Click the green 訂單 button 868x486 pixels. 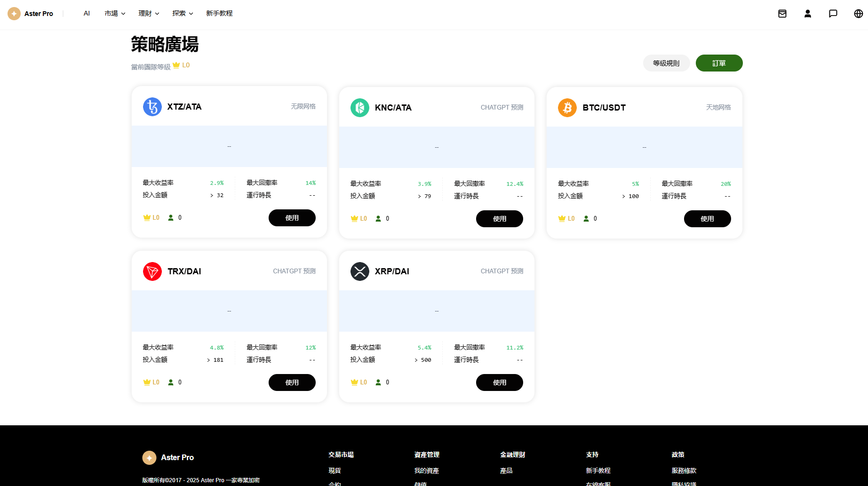(x=719, y=63)
